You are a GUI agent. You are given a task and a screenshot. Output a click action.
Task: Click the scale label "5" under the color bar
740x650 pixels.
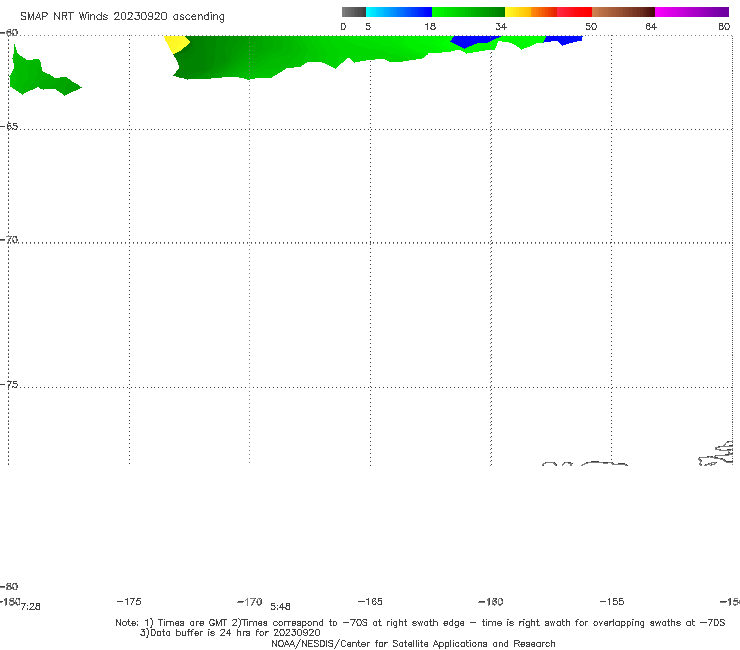(368, 27)
